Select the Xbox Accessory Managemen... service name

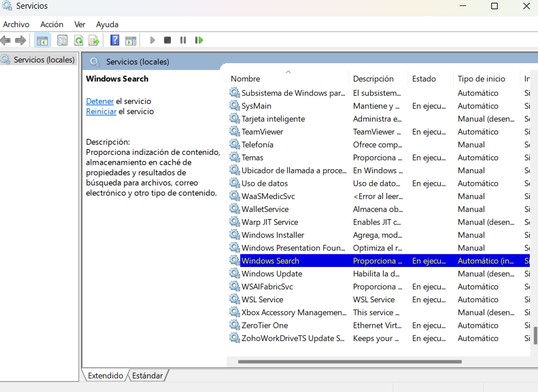pyautogui.click(x=294, y=313)
